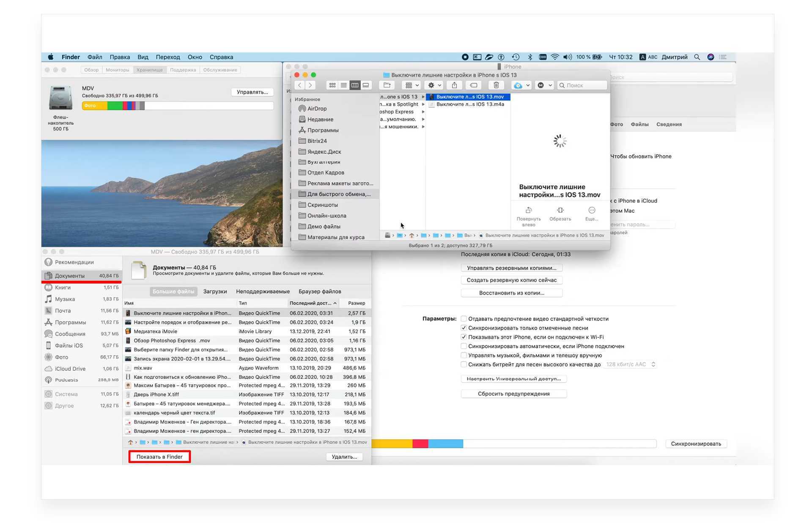Image resolution: width=812 pixels, height=523 pixels.
Task: Enable manually manage music, movies checkbox
Action: click(x=464, y=356)
